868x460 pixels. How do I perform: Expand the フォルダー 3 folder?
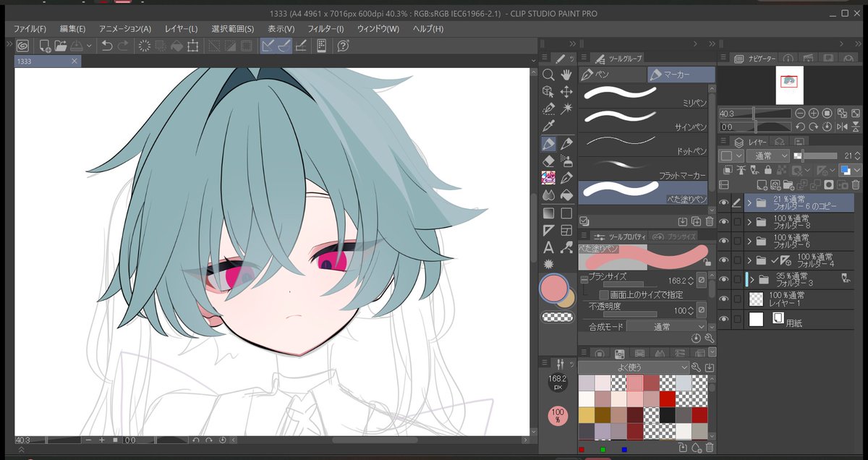[752, 280]
